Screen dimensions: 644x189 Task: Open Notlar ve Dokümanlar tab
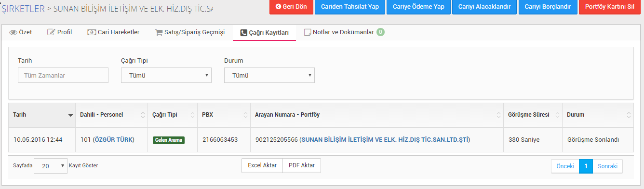tap(344, 32)
